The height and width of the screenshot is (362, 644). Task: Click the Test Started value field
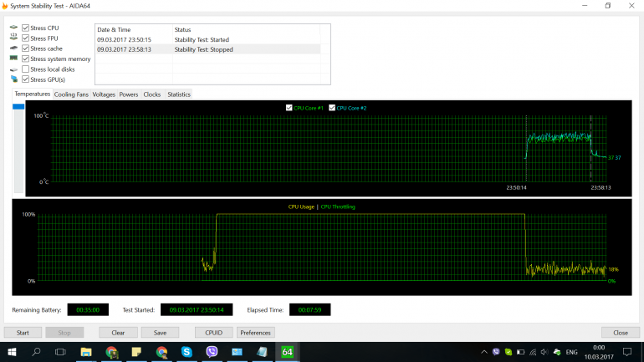(x=197, y=310)
